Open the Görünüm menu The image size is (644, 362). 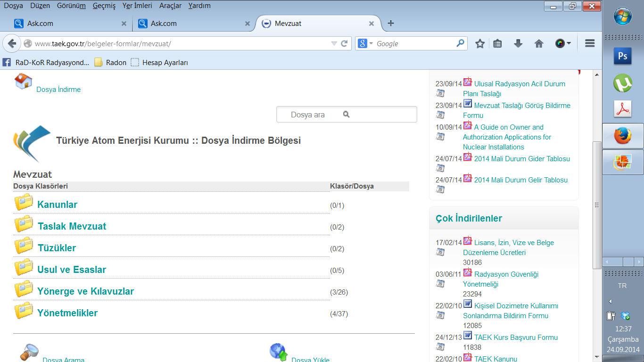tap(71, 6)
